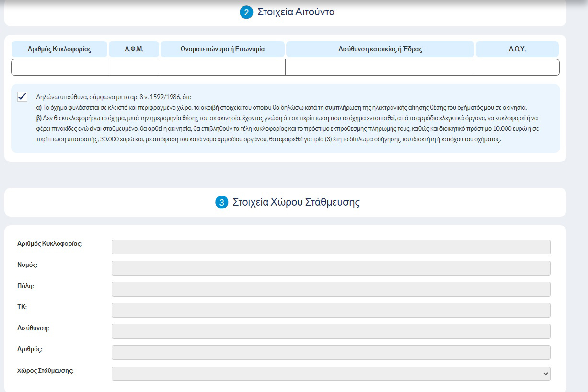
Task: Click the Δ.Ο.Υ. column header
Action: (517, 49)
